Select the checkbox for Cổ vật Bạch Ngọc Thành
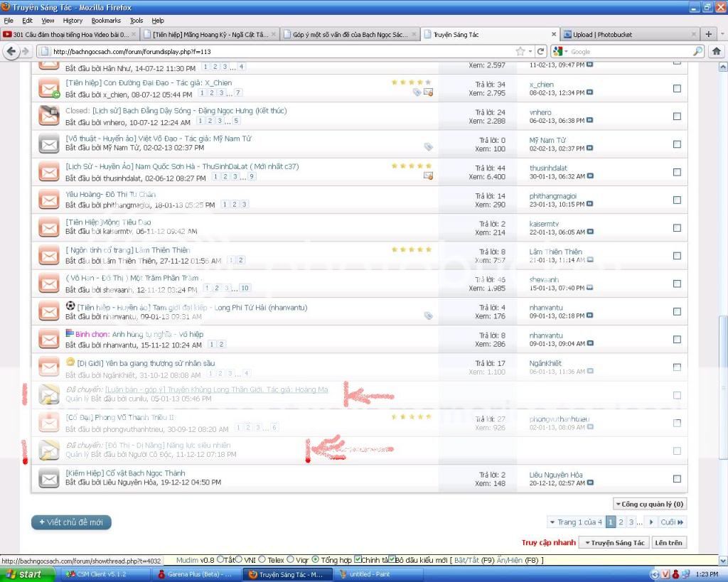This screenshot has width=728, height=582. click(x=677, y=479)
